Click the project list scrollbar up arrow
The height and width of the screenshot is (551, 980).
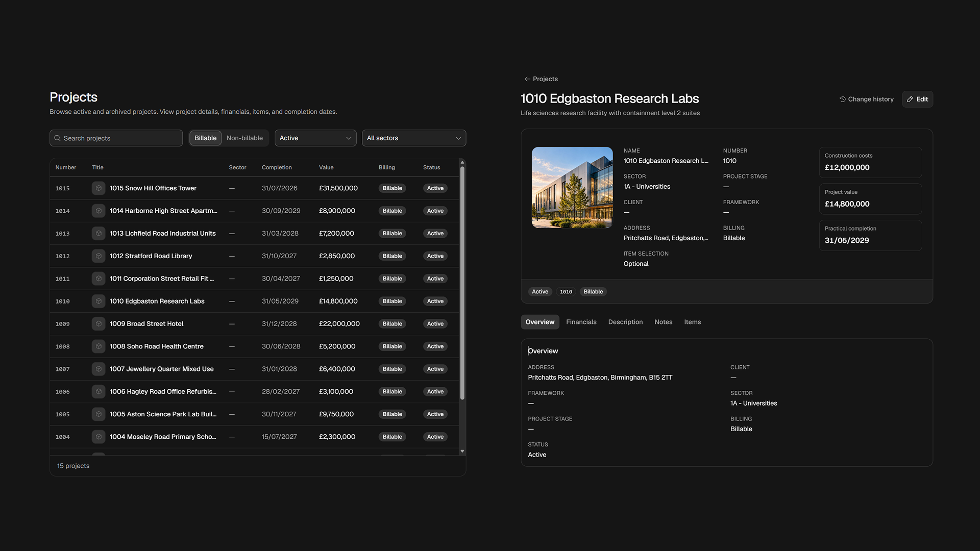[462, 163]
